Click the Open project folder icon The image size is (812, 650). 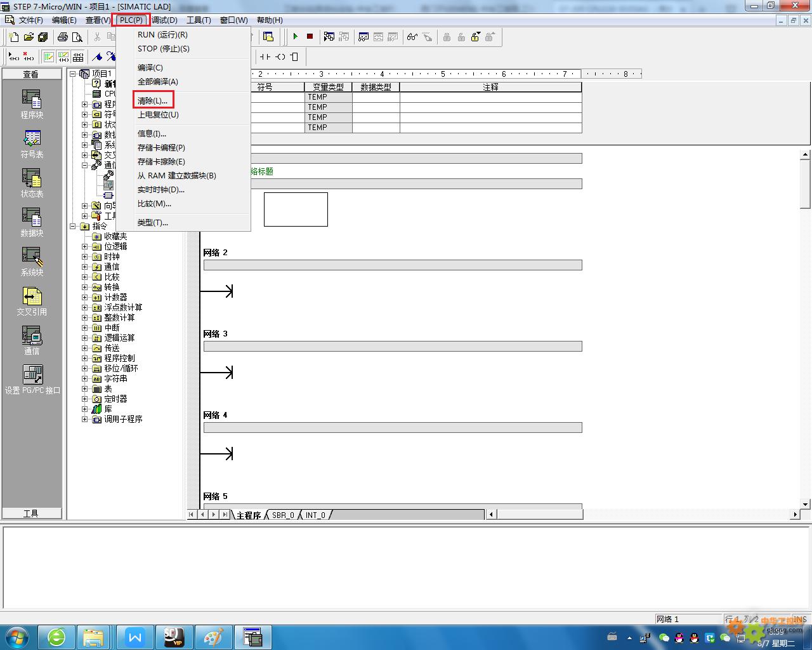[29, 37]
